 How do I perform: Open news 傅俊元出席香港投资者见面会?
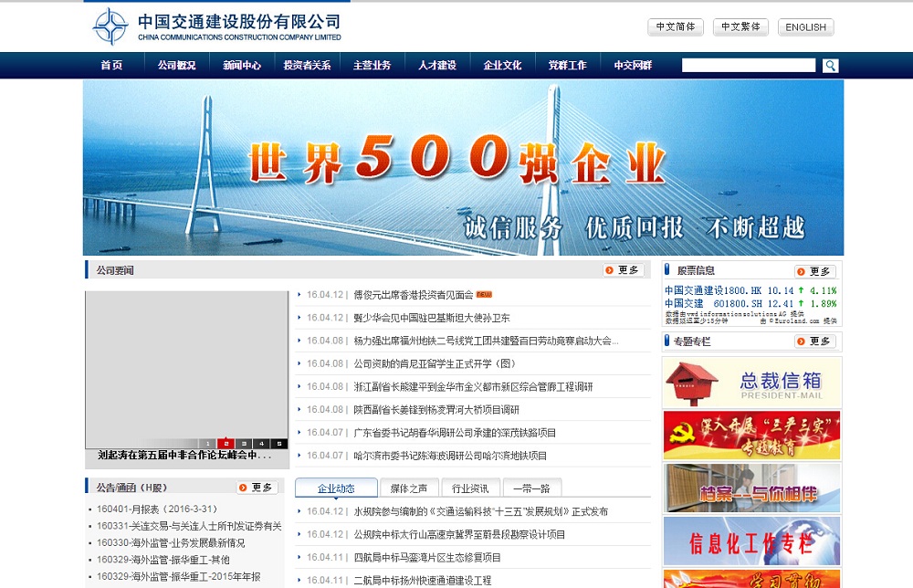click(x=414, y=295)
